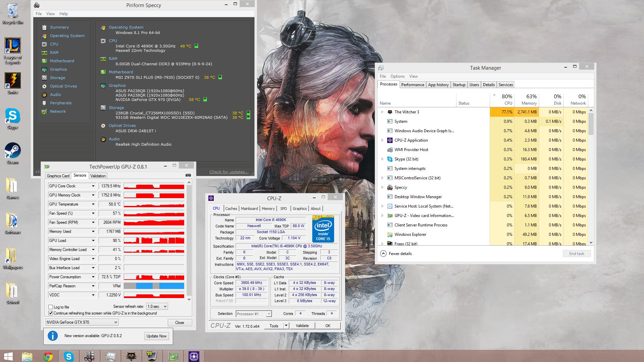Open File Explorer from taskbar

pos(27,356)
